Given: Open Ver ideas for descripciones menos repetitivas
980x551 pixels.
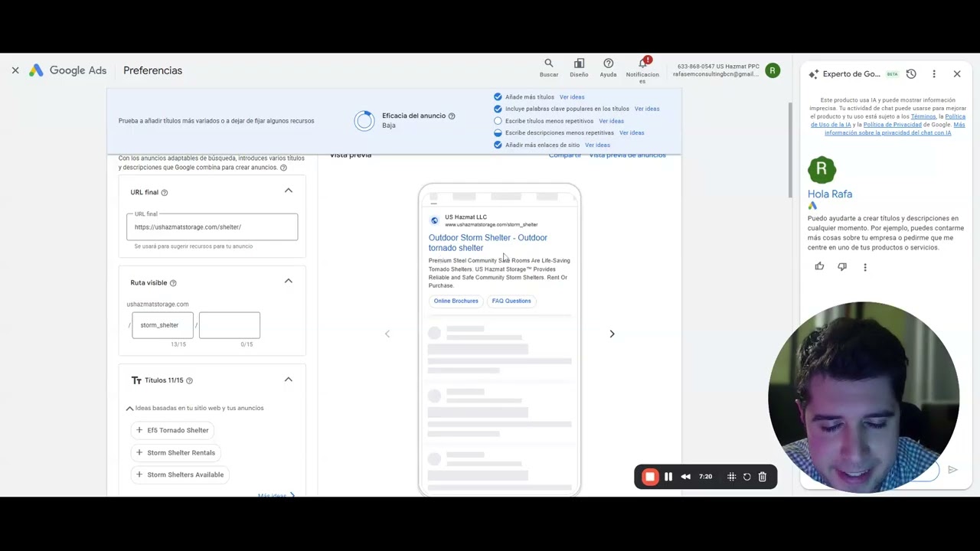Looking at the screenshot, I should 632,133.
